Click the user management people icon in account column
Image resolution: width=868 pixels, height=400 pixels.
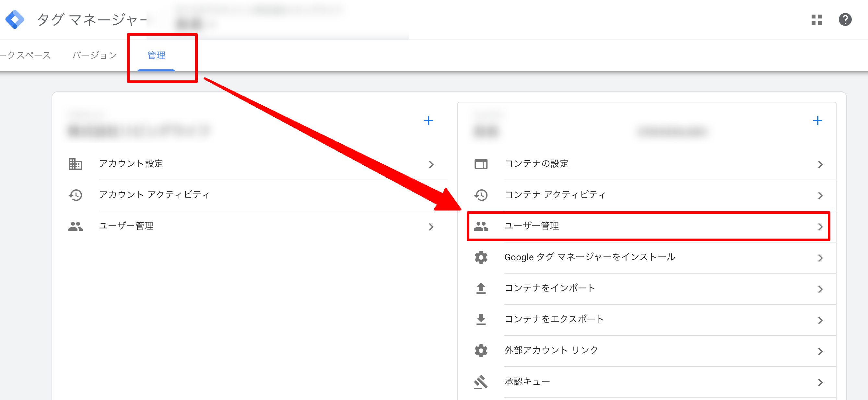pos(76,227)
